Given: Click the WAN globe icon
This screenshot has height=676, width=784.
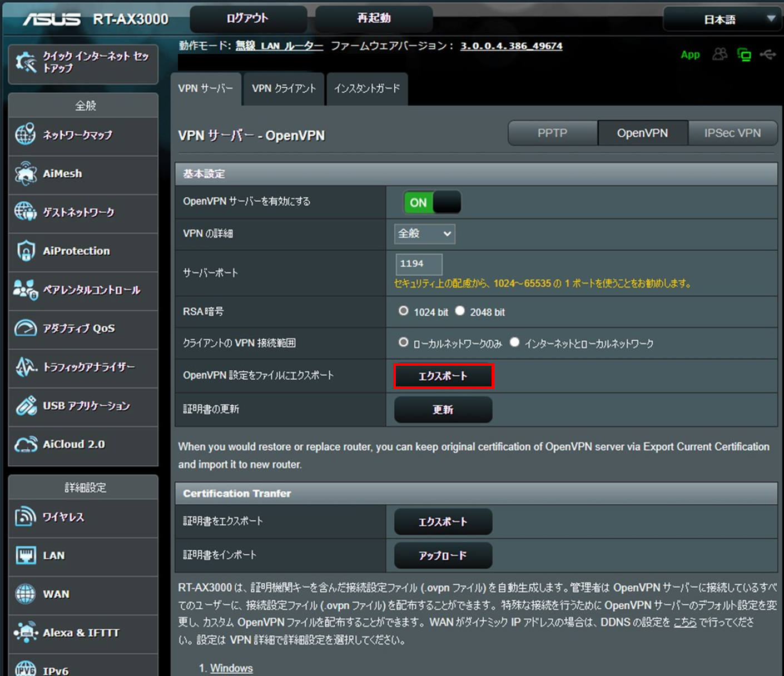Looking at the screenshot, I should [x=26, y=594].
